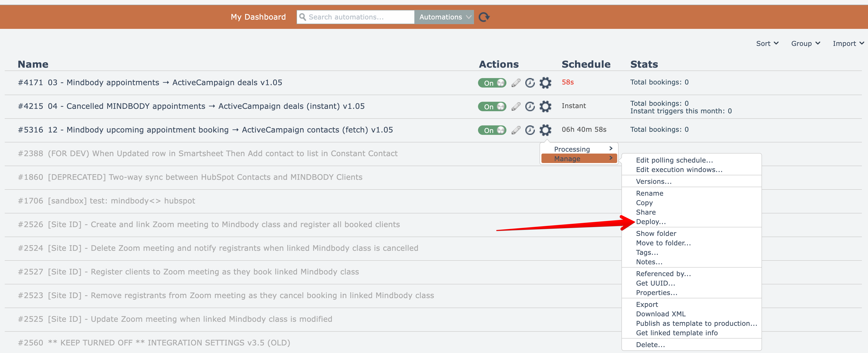Click the pencil edit icon for automation #4215

(516, 106)
